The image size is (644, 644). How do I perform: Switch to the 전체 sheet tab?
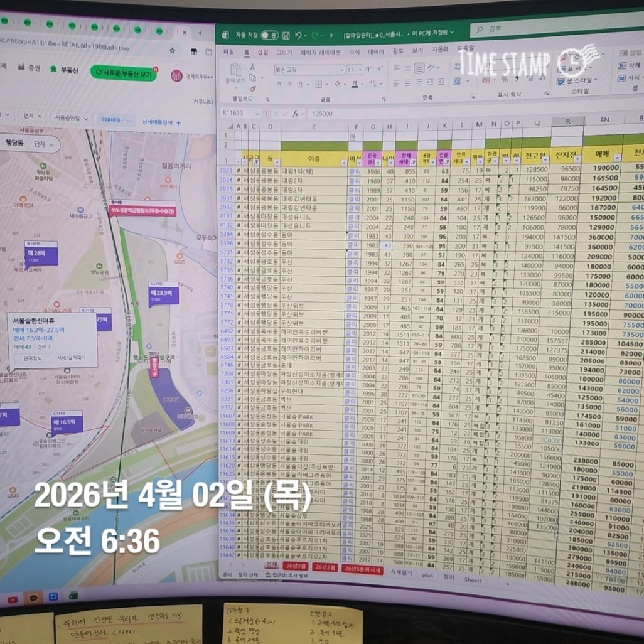click(271, 565)
